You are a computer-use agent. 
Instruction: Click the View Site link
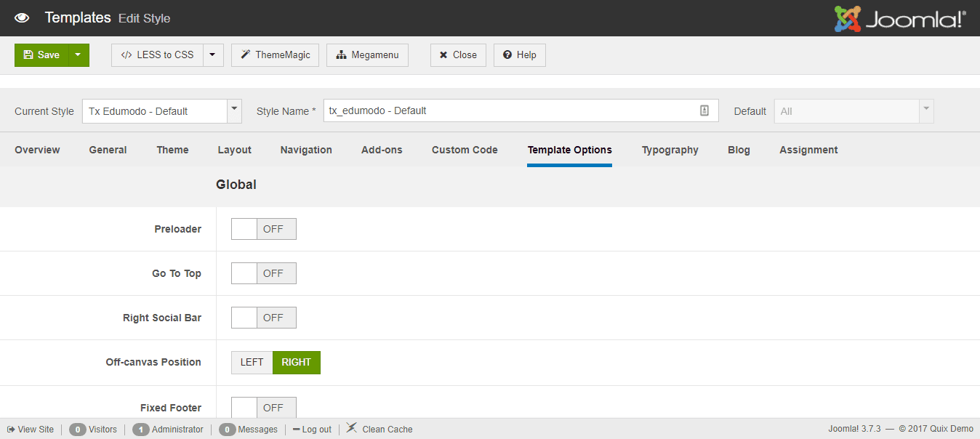[x=31, y=430]
